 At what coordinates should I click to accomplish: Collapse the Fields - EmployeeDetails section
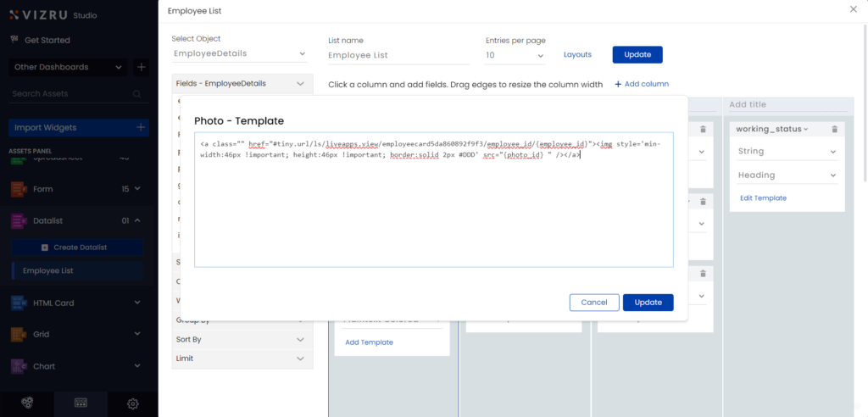[300, 84]
